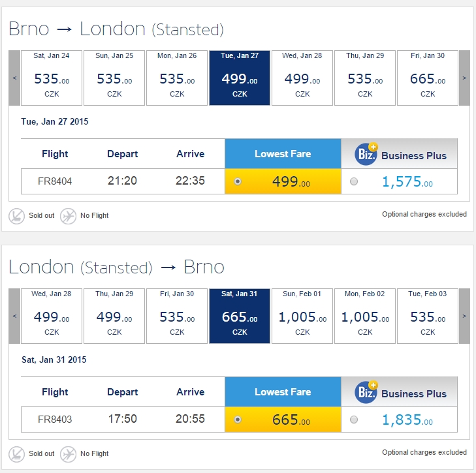Switch outbound date to Wed, Jan 28
The height and width of the screenshot is (473, 476).
[302, 78]
